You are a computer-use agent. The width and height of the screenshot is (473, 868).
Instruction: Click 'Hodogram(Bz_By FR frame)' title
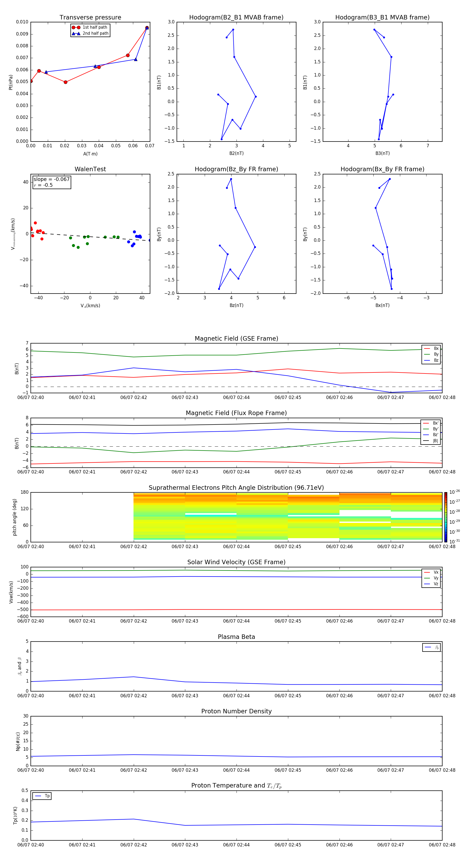[x=236, y=169]
